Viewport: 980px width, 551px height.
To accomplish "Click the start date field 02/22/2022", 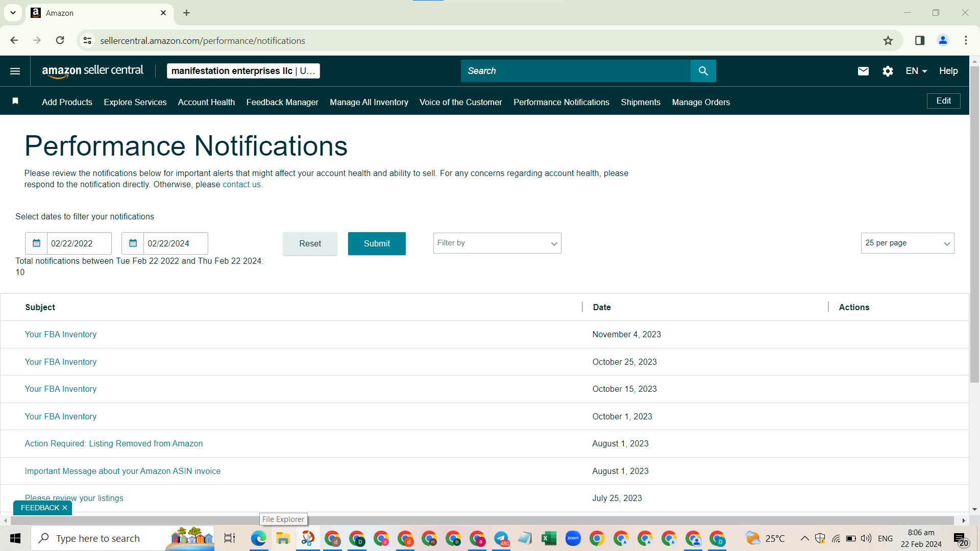I will click(x=79, y=243).
